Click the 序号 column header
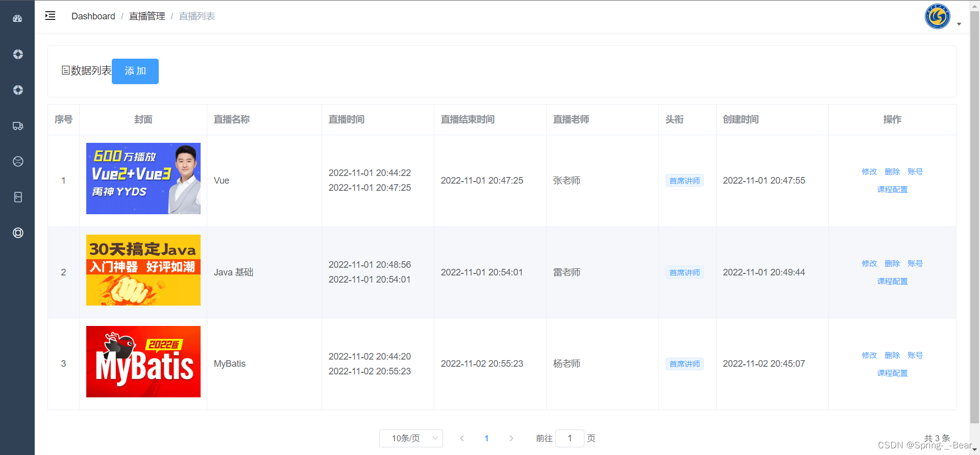The image size is (980, 455). [x=64, y=119]
